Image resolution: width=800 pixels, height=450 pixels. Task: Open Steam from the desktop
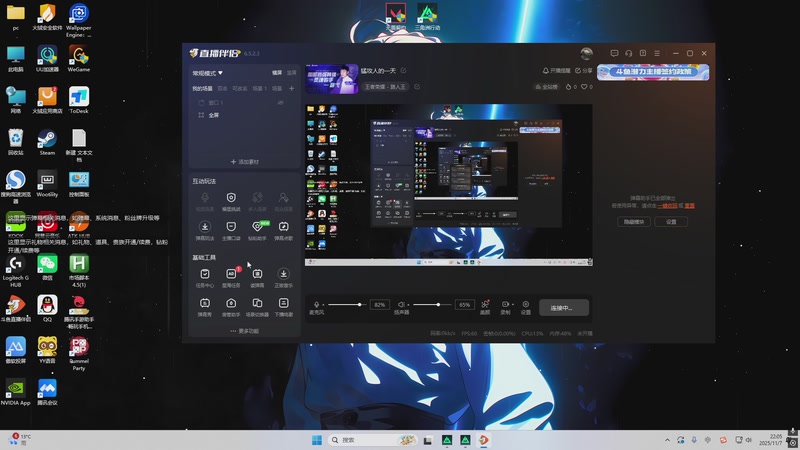(x=47, y=142)
